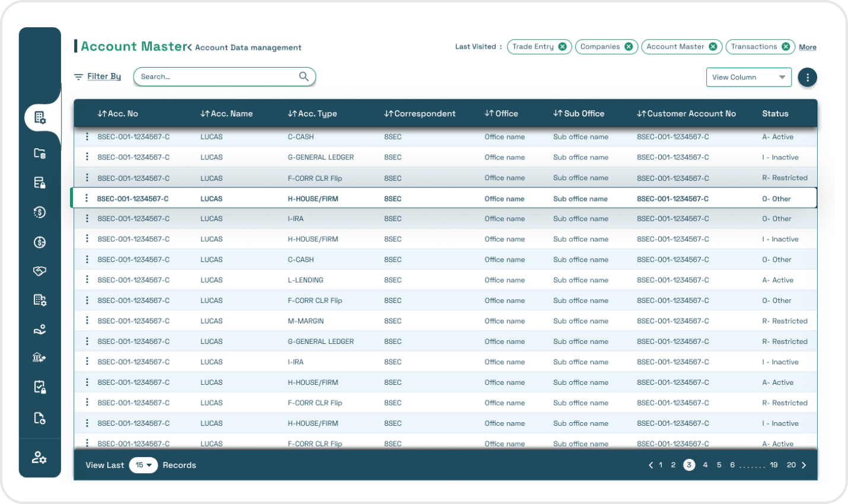Click R- Restricted status in M-MARGIN row
This screenshot has width=848, height=504.
(785, 321)
